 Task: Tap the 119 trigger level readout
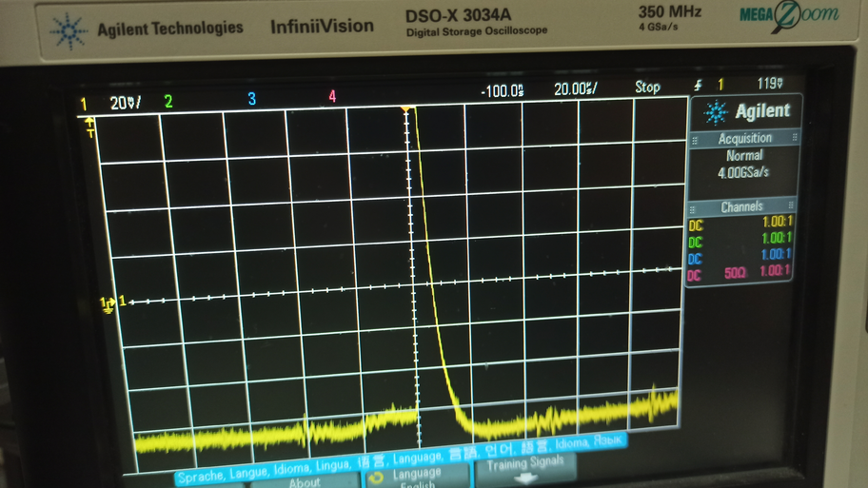click(770, 84)
